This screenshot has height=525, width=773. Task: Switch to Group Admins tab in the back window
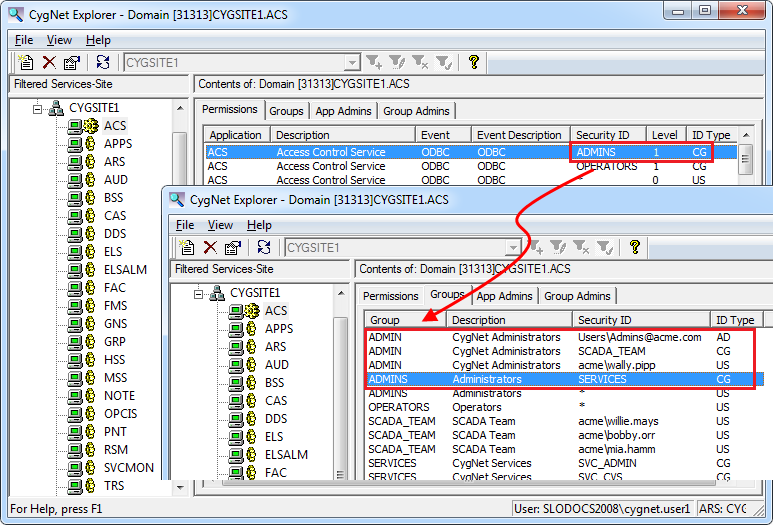416,111
